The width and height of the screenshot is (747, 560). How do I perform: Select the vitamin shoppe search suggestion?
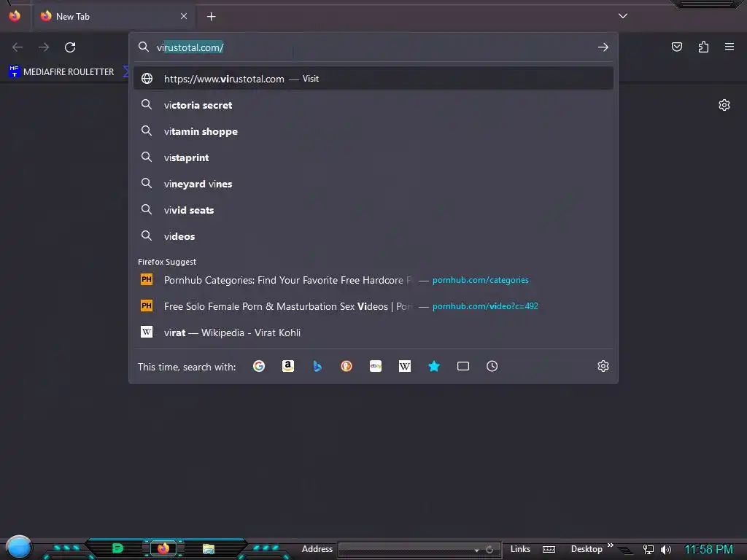[373, 131]
